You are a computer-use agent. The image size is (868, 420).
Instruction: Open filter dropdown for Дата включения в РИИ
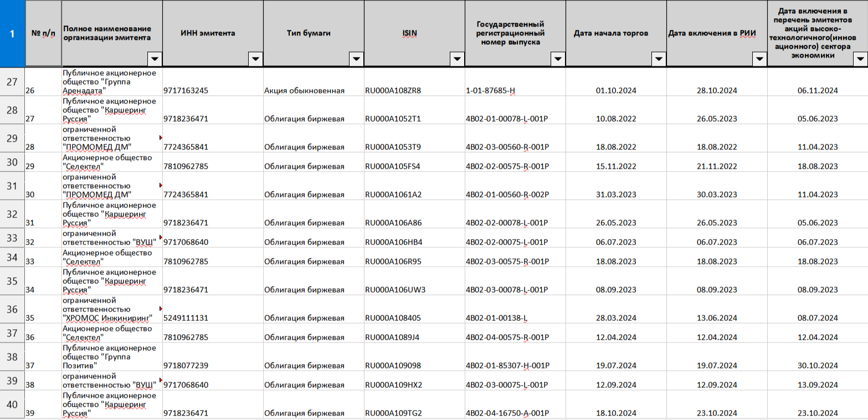759,59
